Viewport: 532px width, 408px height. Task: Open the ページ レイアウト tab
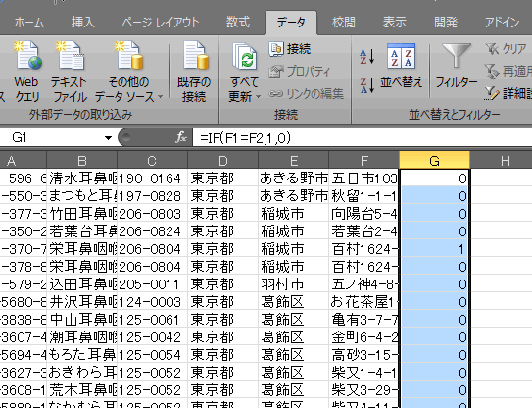(x=161, y=23)
